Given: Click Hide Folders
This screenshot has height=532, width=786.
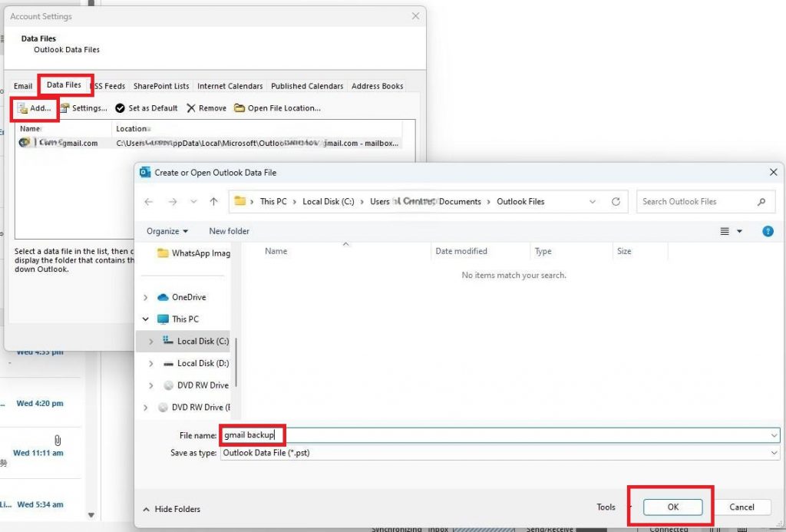Looking at the screenshot, I should [171, 509].
